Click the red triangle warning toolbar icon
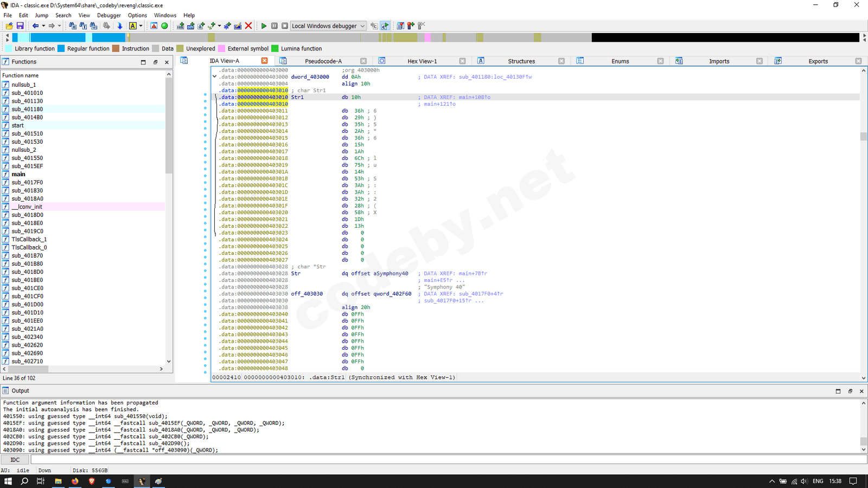The width and height of the screenshot is (868, 488). pyautogui.click(x=154, y=26)
